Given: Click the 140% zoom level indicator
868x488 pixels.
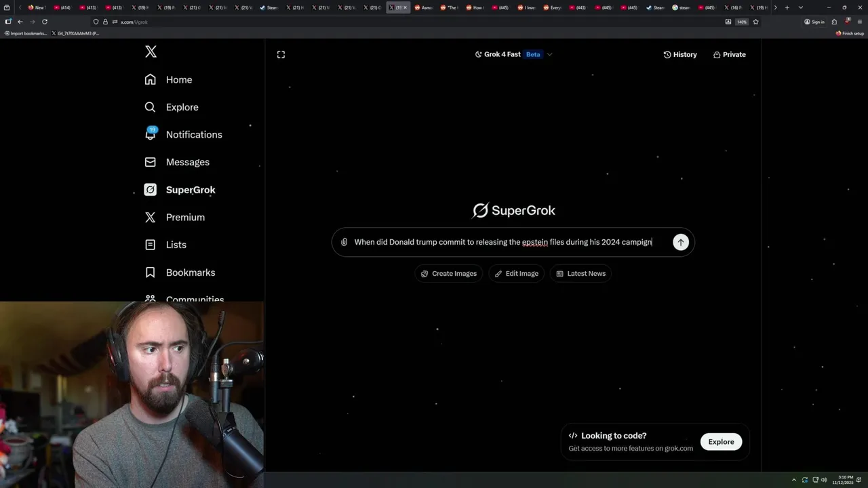Looking at the screenshot, I should 742,22.
